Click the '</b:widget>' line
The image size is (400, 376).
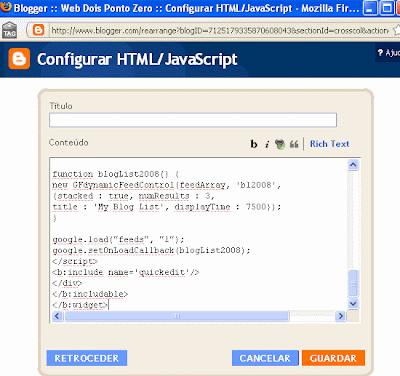[80, 305]
